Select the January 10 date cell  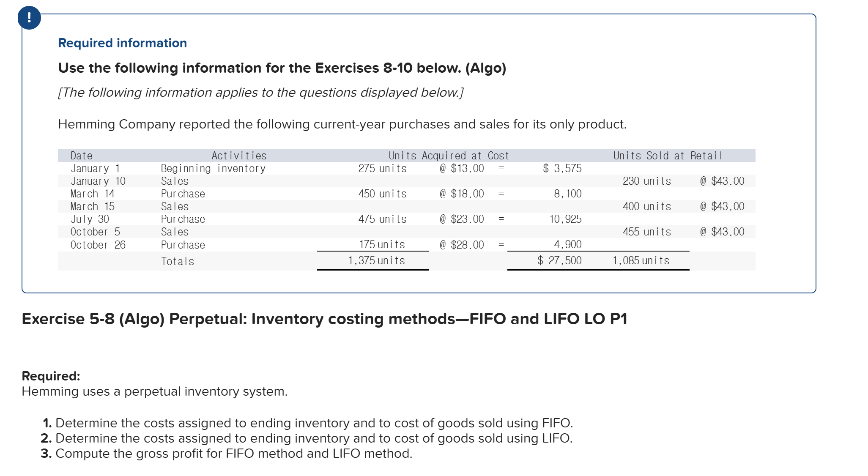tap(98, 181)
